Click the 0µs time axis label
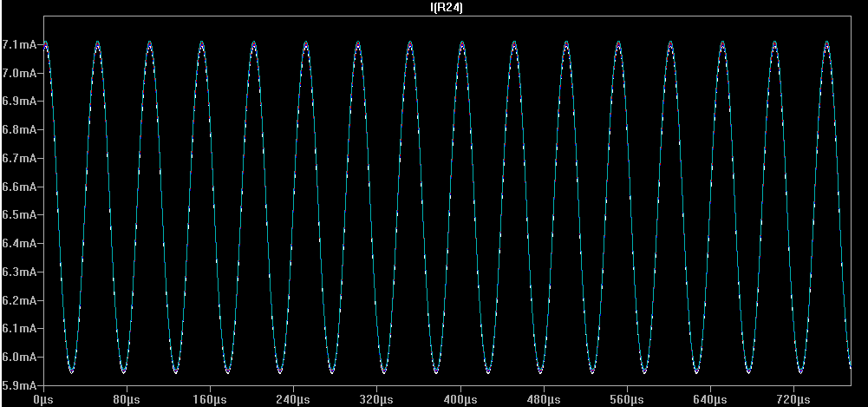868x407 pixels. [x=43, y=398]
